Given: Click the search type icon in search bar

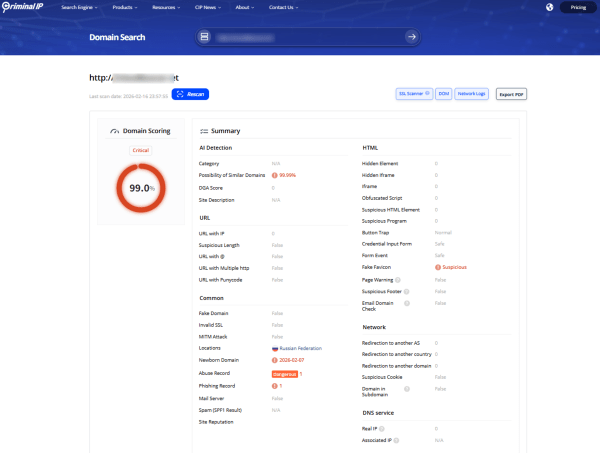Looking at the screenshot, I should click(x=205, y=37).
